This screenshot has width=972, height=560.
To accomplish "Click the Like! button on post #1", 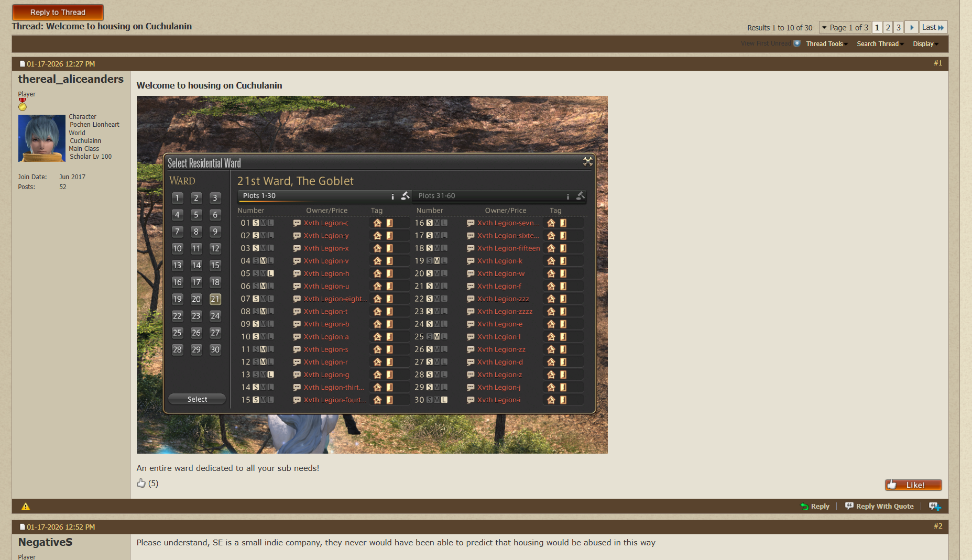I will click(913, 485).
